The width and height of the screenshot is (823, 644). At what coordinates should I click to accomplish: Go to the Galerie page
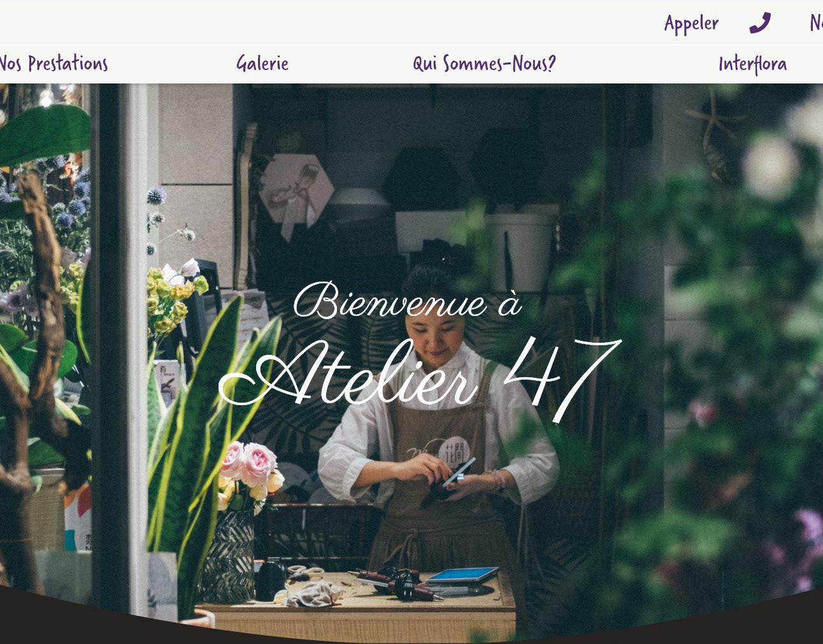tap(262, 64)
